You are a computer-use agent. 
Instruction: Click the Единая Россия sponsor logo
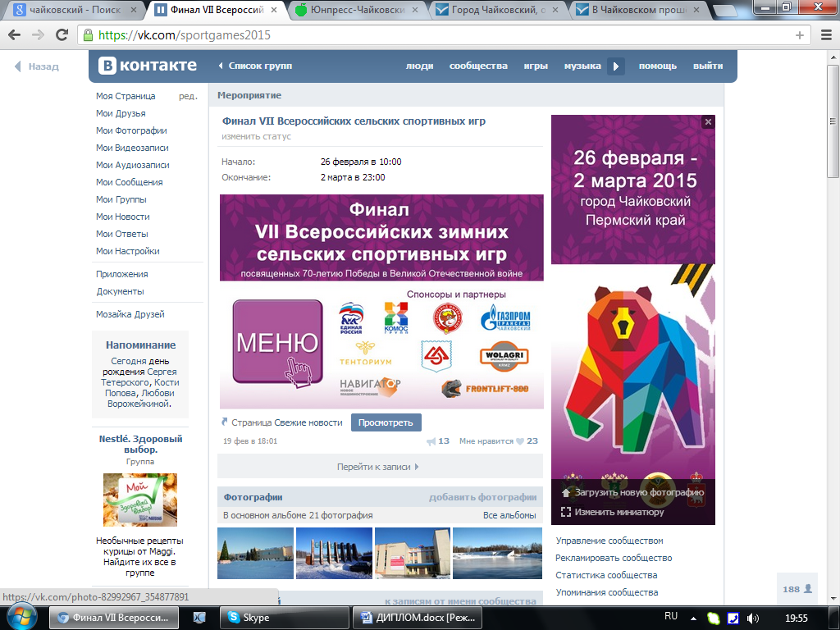[x=351, y=317]
